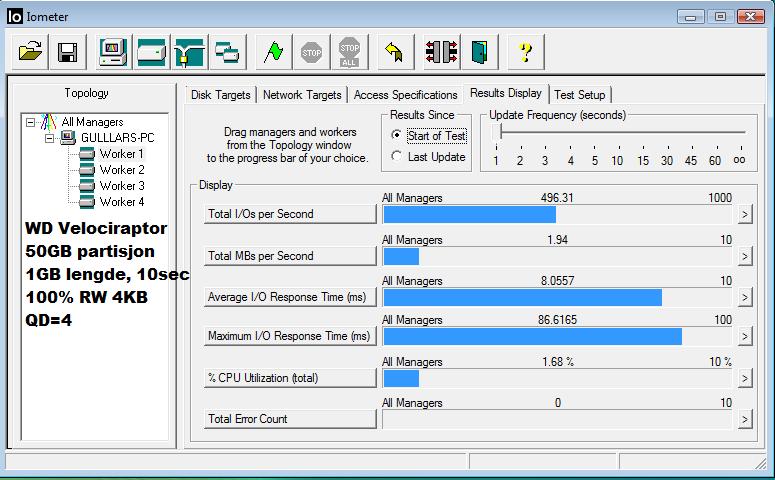The height and width of the screenshot is (480, 775).
Task: Switch to Disk Targets tab
Action: coord(220,95)
